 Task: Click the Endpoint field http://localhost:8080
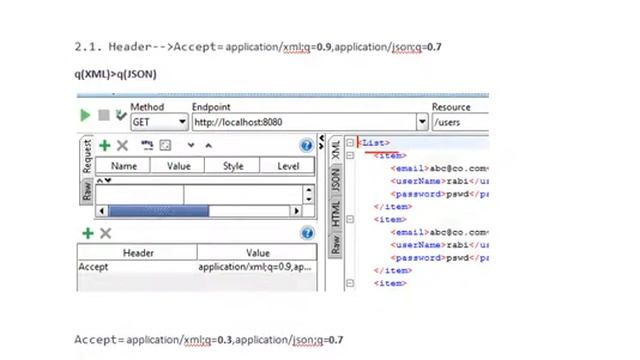(304, 122)
